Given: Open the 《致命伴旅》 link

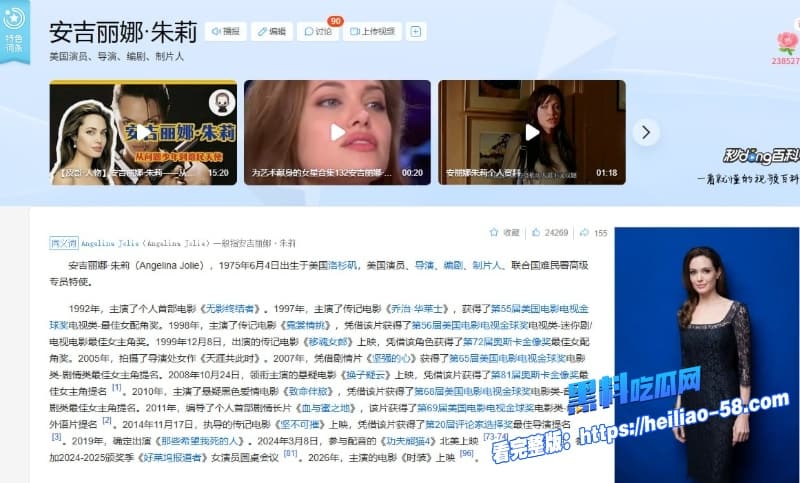Looking at the screenshot, I should (x=309, y=391).
